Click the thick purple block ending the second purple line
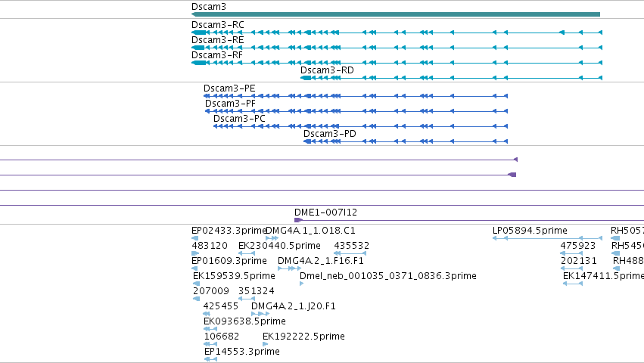This screenshot has width=644, height=363. [512, 175]
